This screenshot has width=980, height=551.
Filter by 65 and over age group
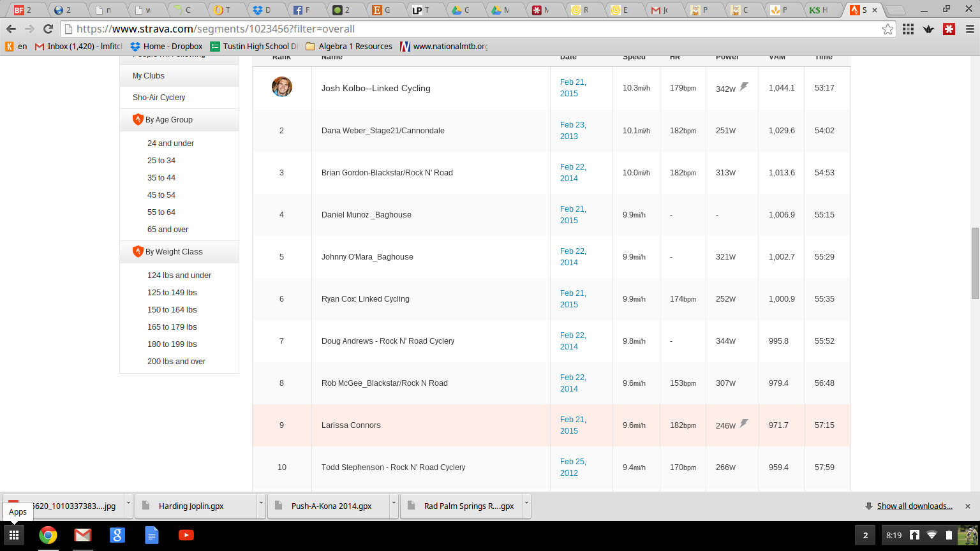click(x=168, y=230)
